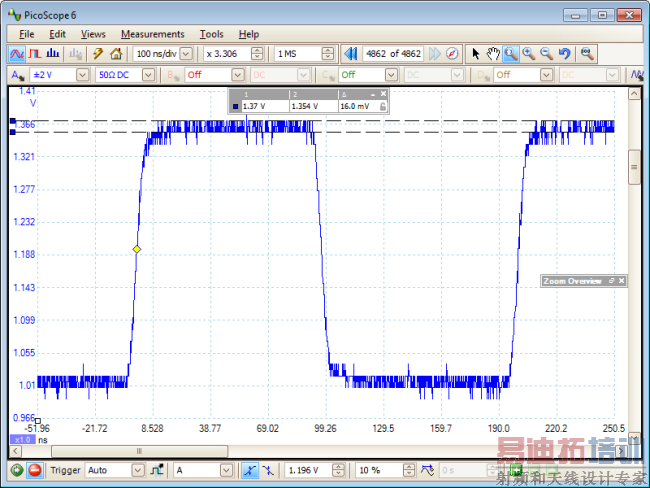Open the Edit menu

pos(57,34)
